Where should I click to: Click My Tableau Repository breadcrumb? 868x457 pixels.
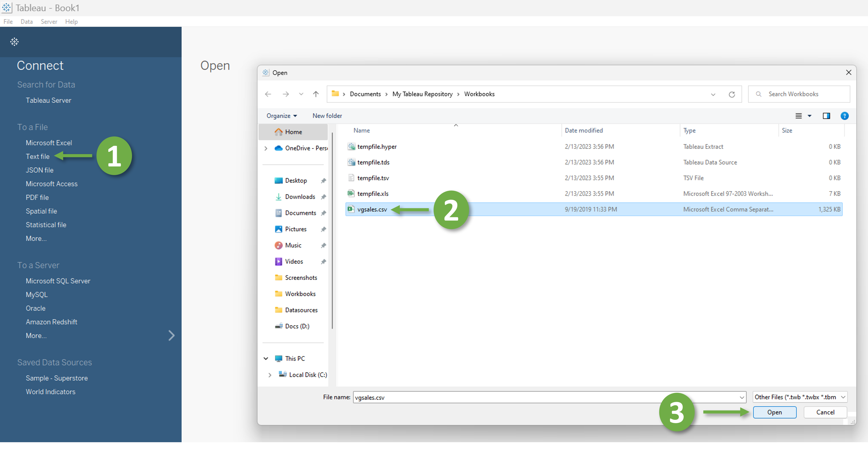point(422,94)
